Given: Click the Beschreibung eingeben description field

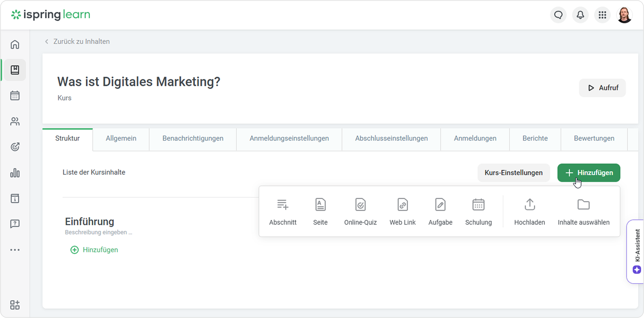Looking at the screenshot, I should 99,233.
